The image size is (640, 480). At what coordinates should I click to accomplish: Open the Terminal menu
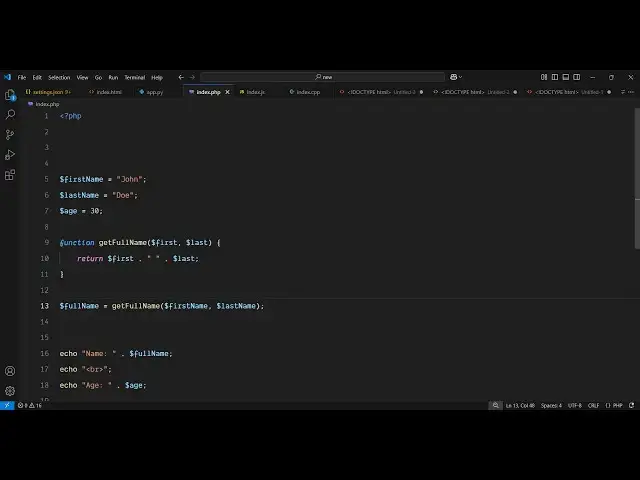[135, 78]
